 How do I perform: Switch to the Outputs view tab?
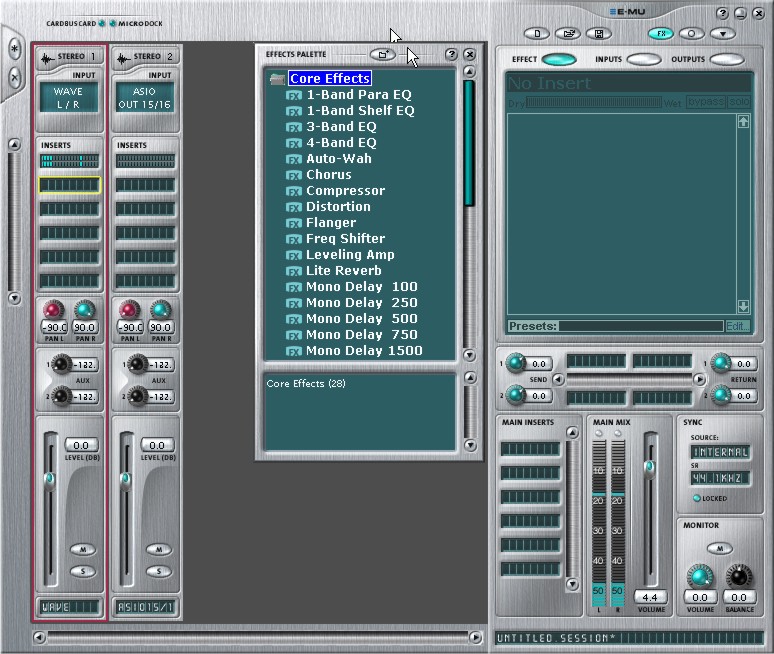coord(726,60)
